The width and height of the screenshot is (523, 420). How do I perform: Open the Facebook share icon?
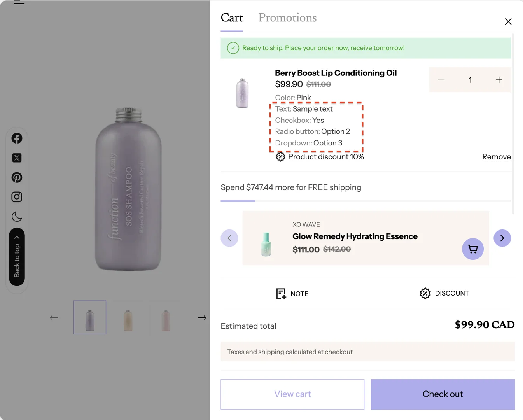point(17,138)
